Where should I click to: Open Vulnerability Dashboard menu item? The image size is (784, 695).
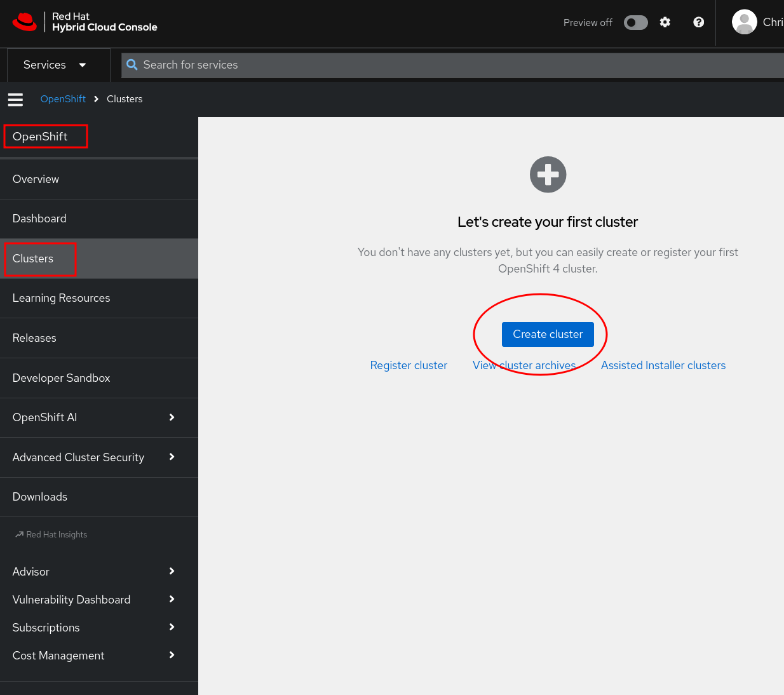click(99, 600)
